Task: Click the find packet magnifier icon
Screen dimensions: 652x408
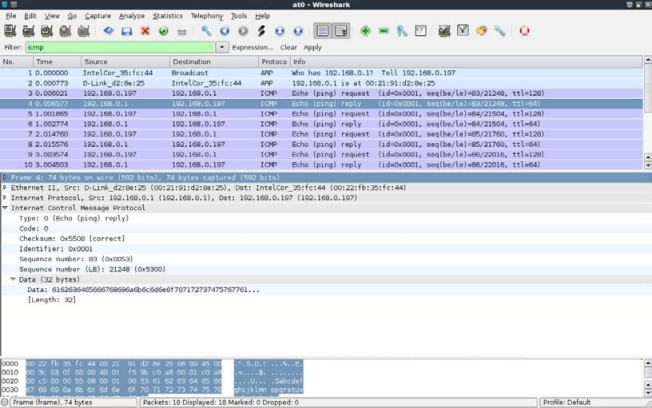Action: [206, 31]
